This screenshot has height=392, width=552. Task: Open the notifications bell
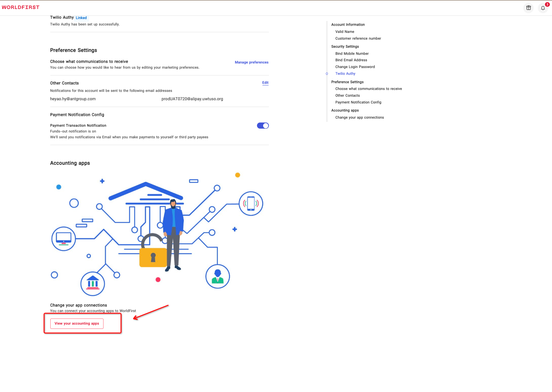[543, 8]
